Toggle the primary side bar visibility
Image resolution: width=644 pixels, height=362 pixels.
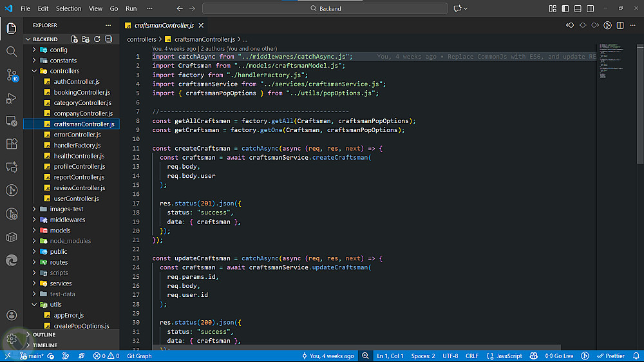tap(566, 8)
